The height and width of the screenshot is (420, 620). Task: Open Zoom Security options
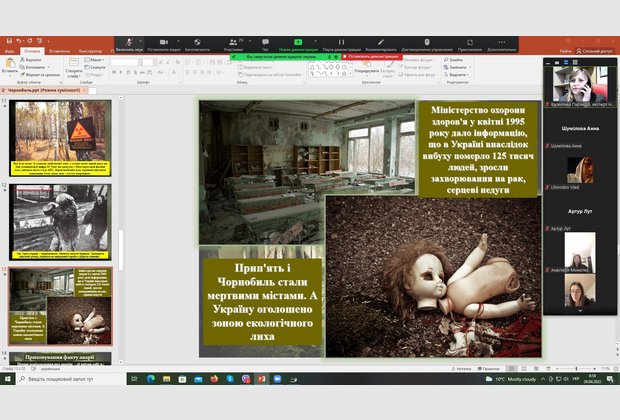(x=197, y=44)
